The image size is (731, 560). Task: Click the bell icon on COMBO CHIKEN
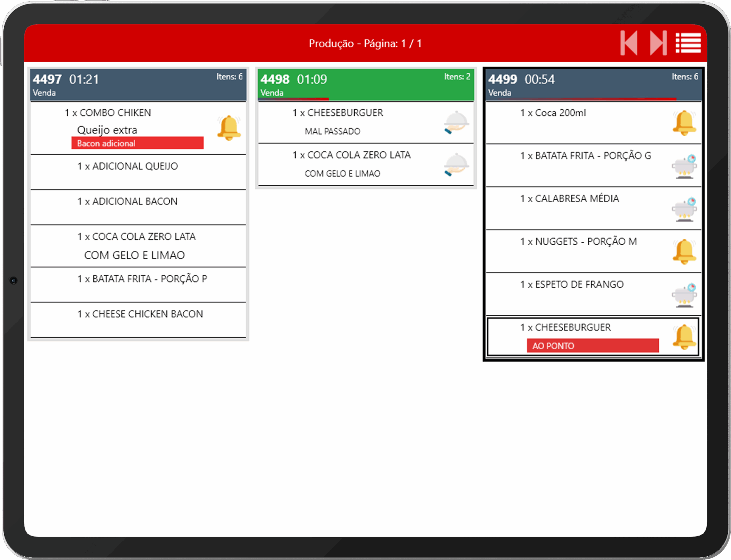click(x=229, y=128)
